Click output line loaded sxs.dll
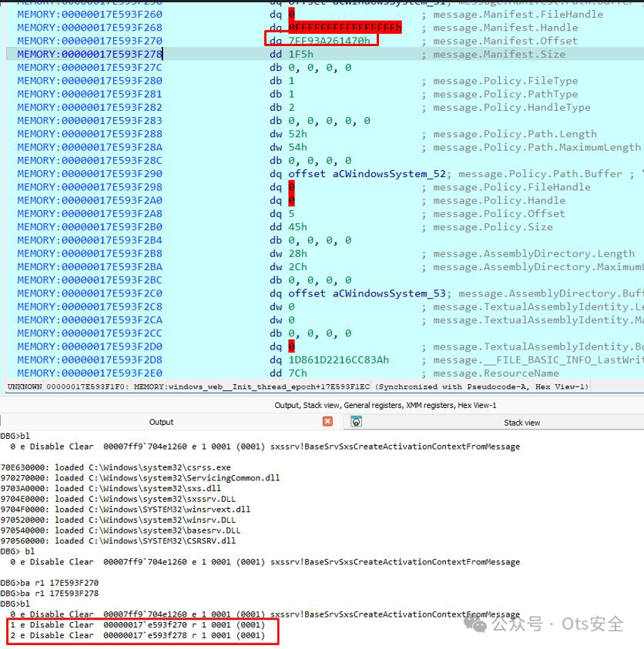 tap(111, 488)
